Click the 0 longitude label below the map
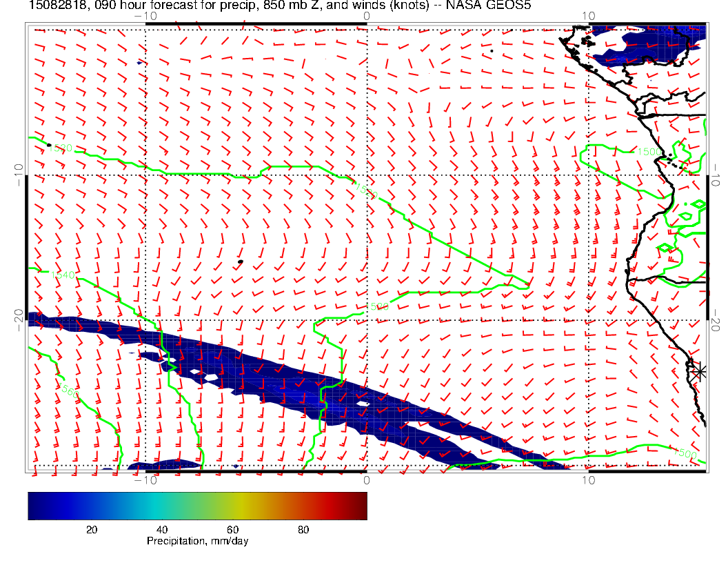 pos(366,480)
